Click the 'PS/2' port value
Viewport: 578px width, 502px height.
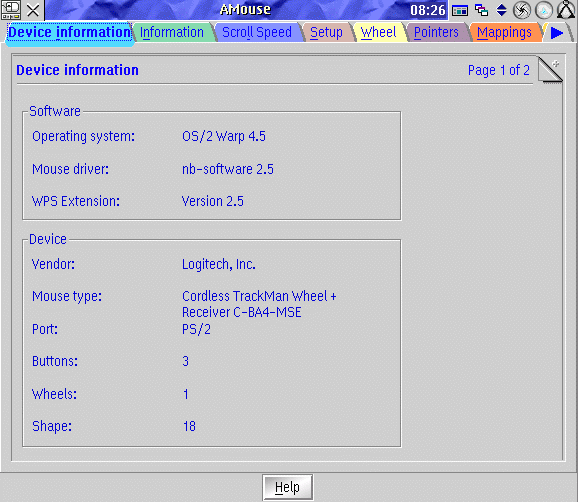196,329
